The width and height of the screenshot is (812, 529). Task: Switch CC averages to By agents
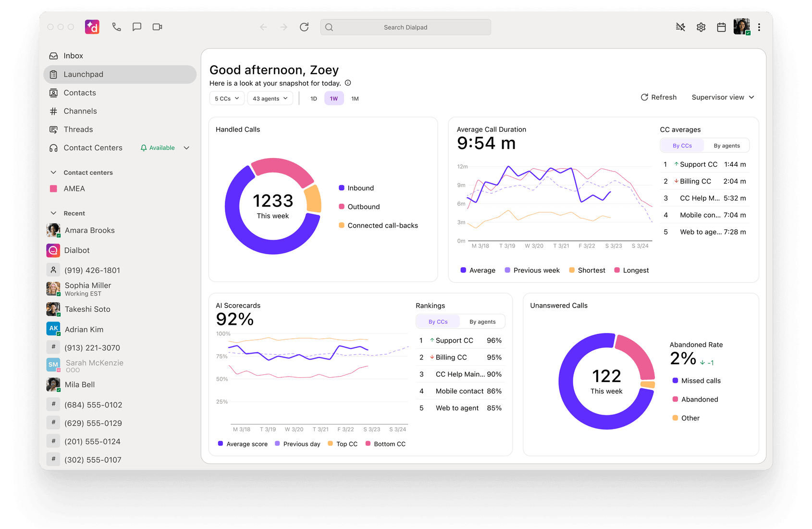click(x=726, y=146)
